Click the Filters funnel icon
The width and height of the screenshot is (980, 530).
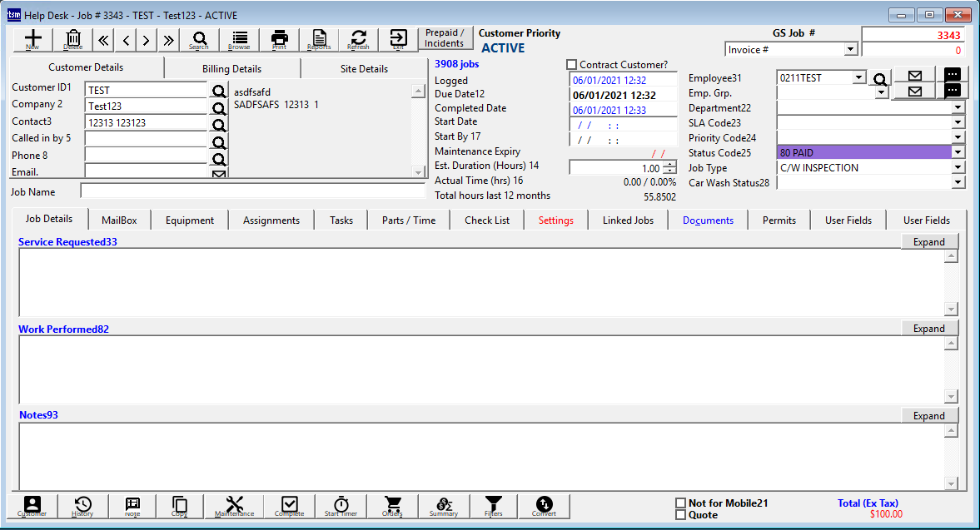(494, 506)
